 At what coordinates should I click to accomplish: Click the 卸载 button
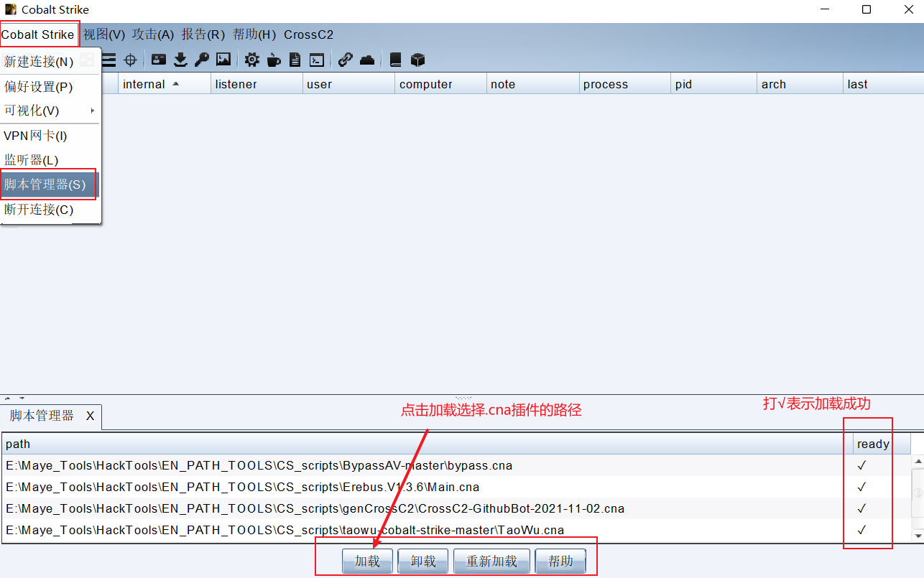[x=423, y=561]
